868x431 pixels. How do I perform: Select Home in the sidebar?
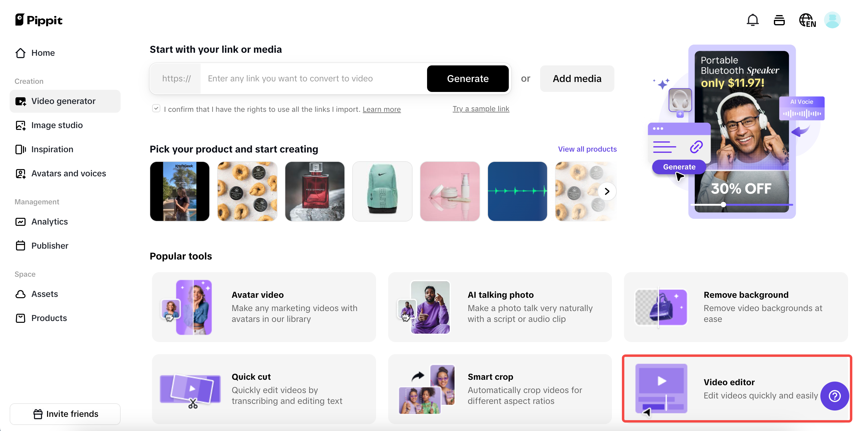[x=43, y=53]
